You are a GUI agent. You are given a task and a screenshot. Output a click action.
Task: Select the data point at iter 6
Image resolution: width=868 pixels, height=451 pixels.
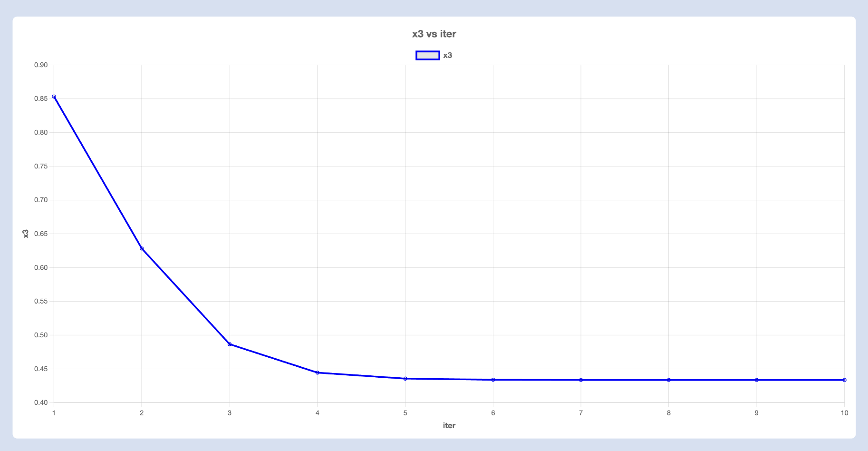pos(493,380)
